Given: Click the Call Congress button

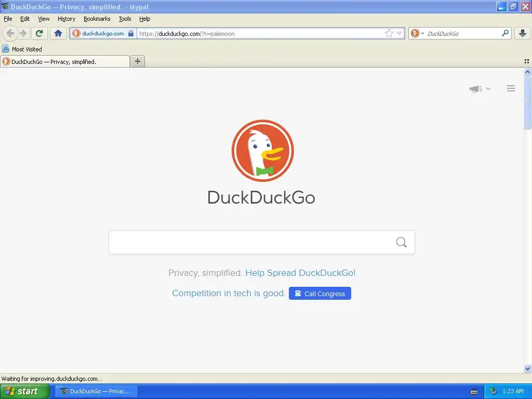Looking at the screenshot, I should [320, 294].
